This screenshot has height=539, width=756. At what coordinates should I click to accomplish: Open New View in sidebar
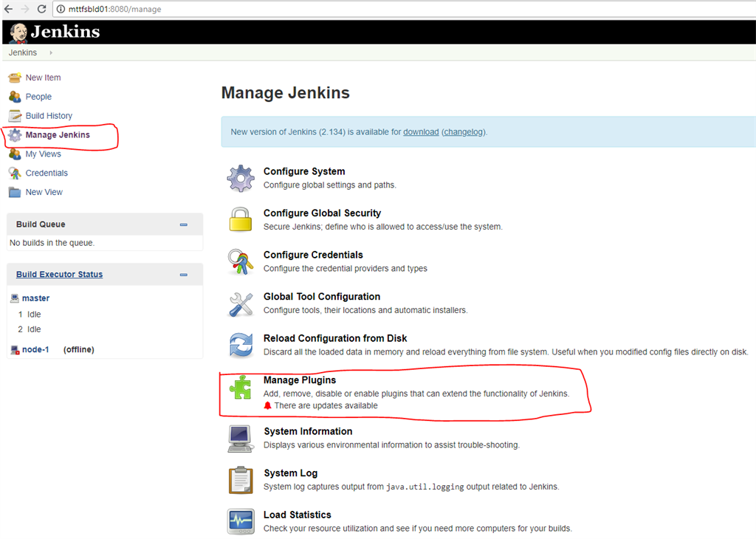tap(44, 192)
